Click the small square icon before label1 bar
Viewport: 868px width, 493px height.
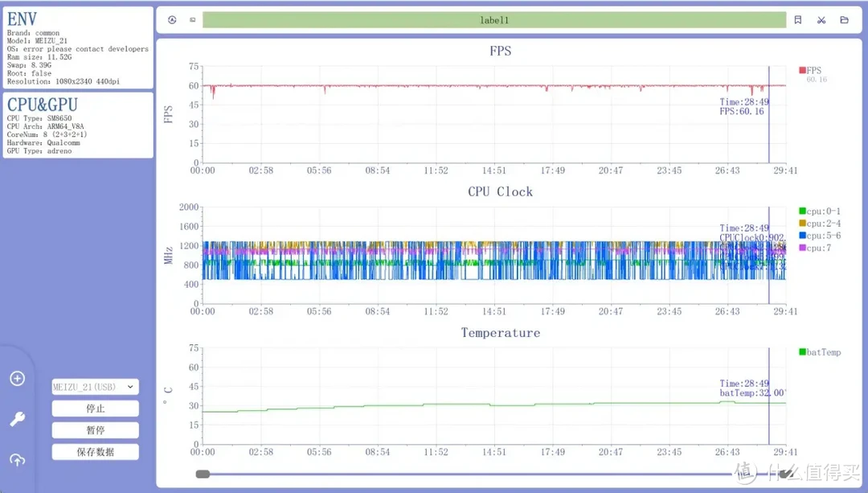pos(192,20)
